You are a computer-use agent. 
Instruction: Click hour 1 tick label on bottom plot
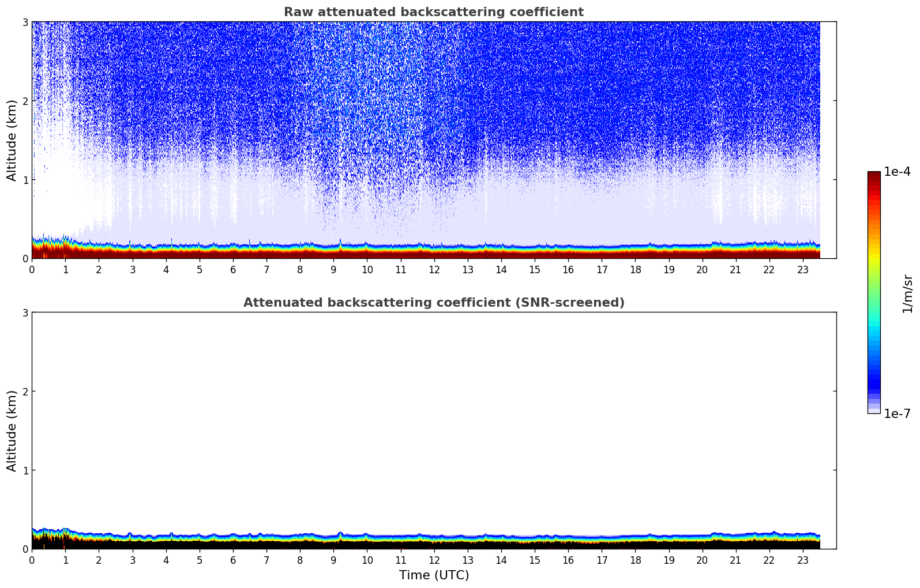pyautogui.click(x=65, y=560)
